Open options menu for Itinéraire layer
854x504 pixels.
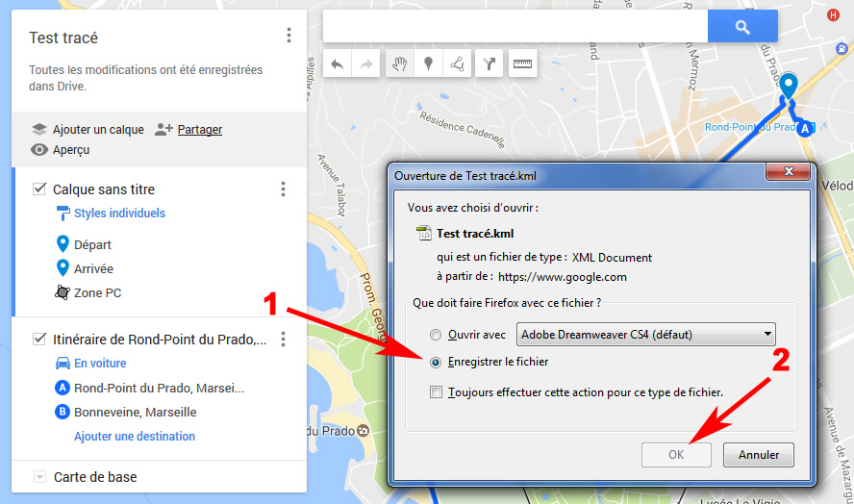click(283, 339)
